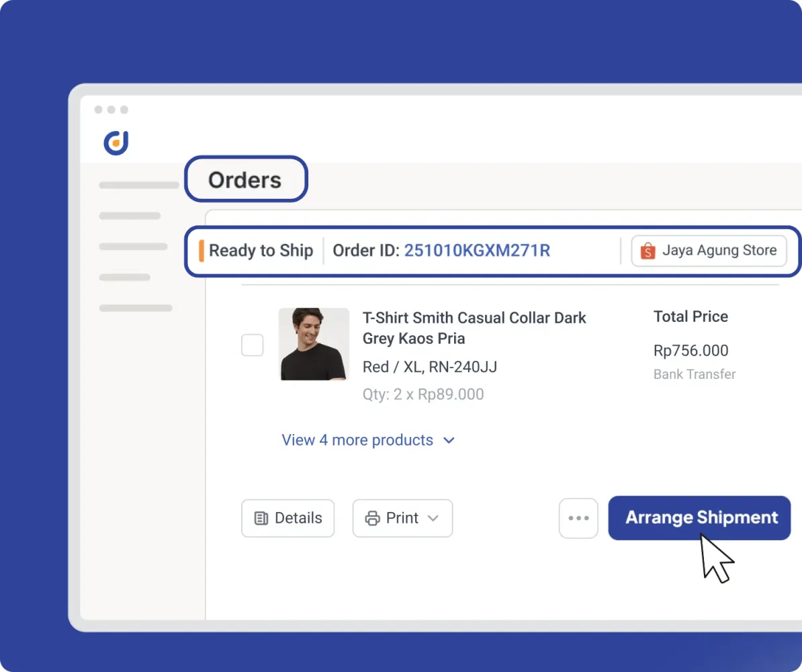This screenshot has height=672, width=802.
Task: Open the T-shirt product thumbnail
Action: (314, 344)
